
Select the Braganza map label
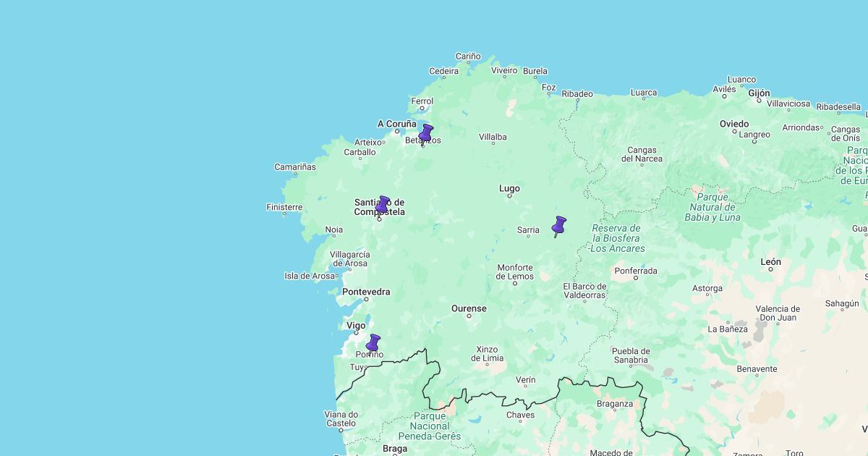point(614,404)
